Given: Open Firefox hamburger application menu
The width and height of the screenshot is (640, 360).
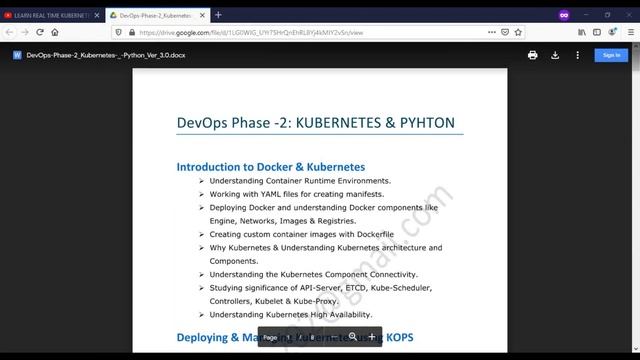Looking at the screenshot, I should click(631, 32).
